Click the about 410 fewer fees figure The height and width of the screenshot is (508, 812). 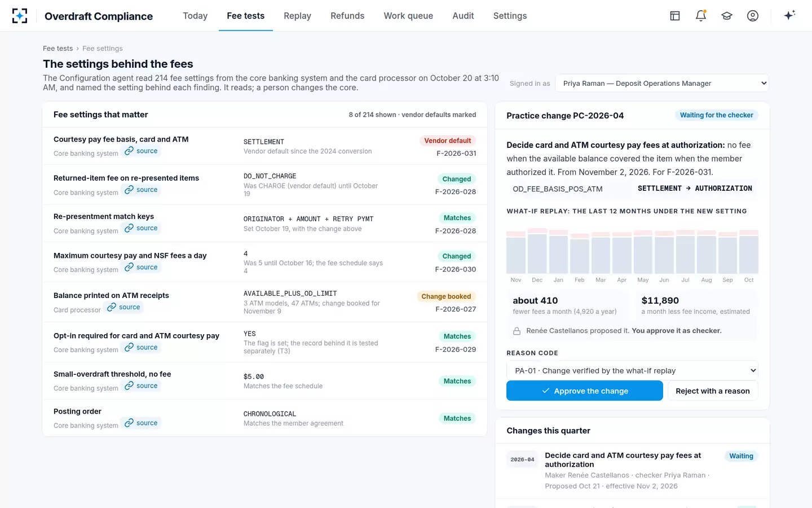pyautogui.click(x=535, y=301)
